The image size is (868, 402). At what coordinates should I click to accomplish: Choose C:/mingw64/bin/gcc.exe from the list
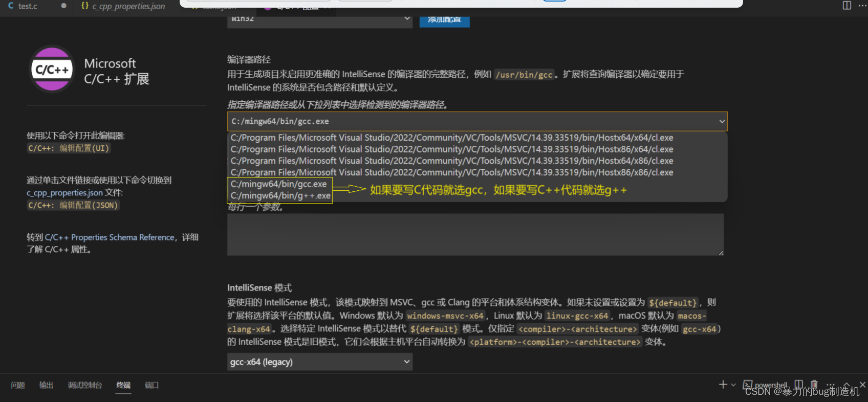pyautogui.click(x=278, y=184)
